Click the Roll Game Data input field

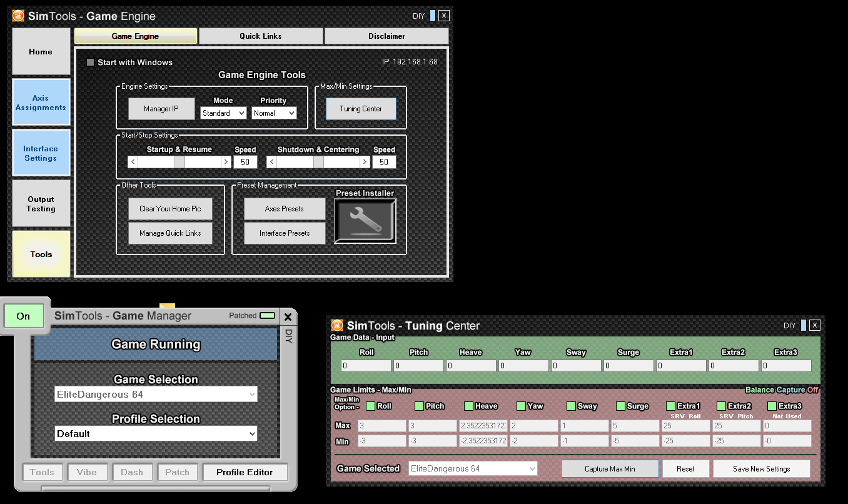point(366,366)
